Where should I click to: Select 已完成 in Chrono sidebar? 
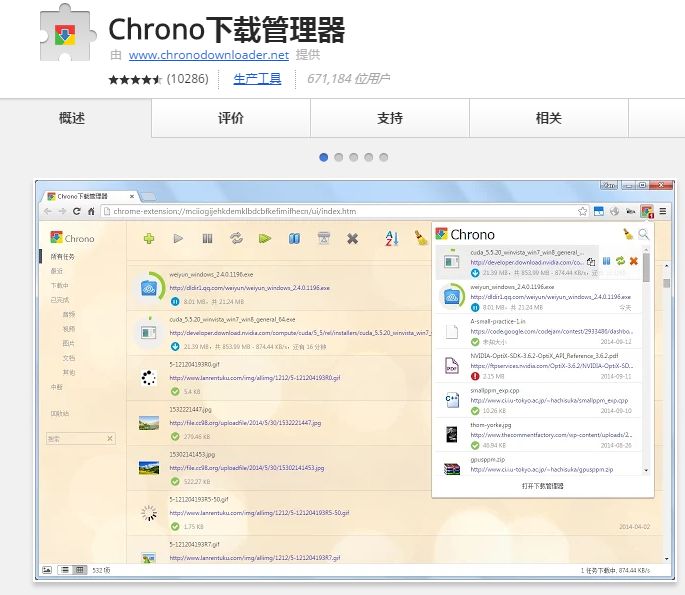pos(59,300)
